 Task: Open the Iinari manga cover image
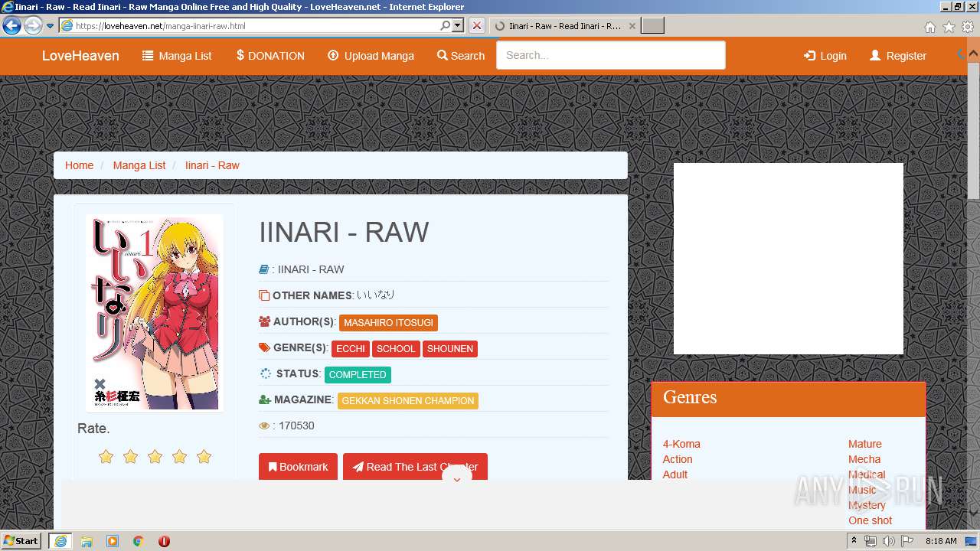(154, 311)
